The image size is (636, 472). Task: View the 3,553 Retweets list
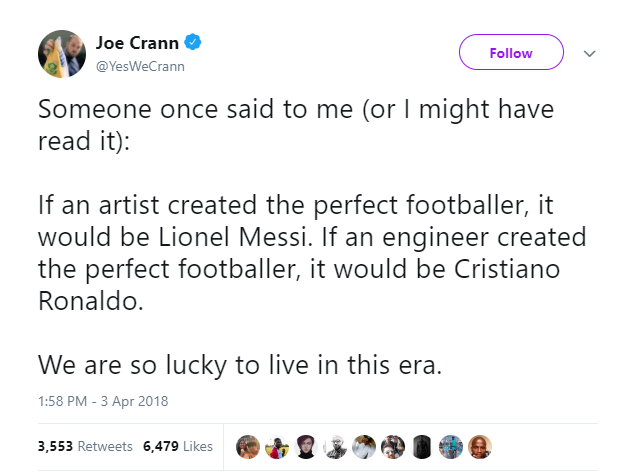[x=79, y=446]
